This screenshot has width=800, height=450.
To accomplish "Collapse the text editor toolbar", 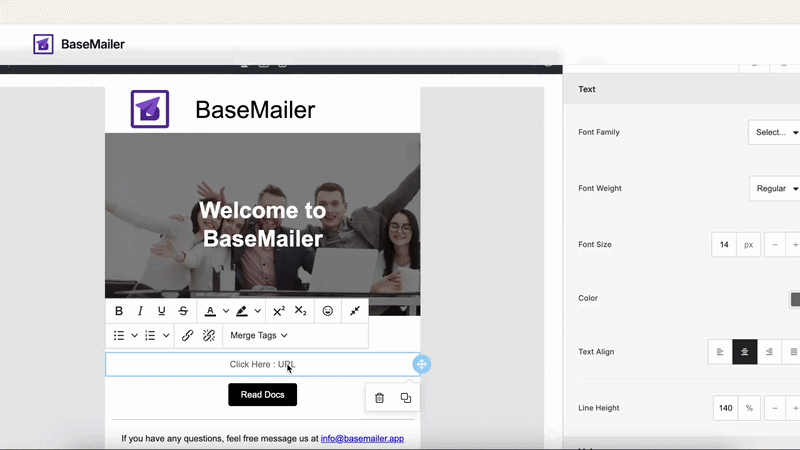I will coord(355,311).
